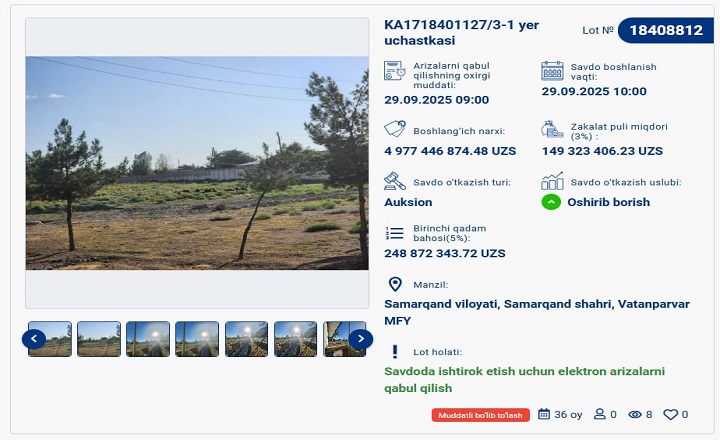Click the trade start calendar icon
The image size is (720, 440).
click(552, 71)
